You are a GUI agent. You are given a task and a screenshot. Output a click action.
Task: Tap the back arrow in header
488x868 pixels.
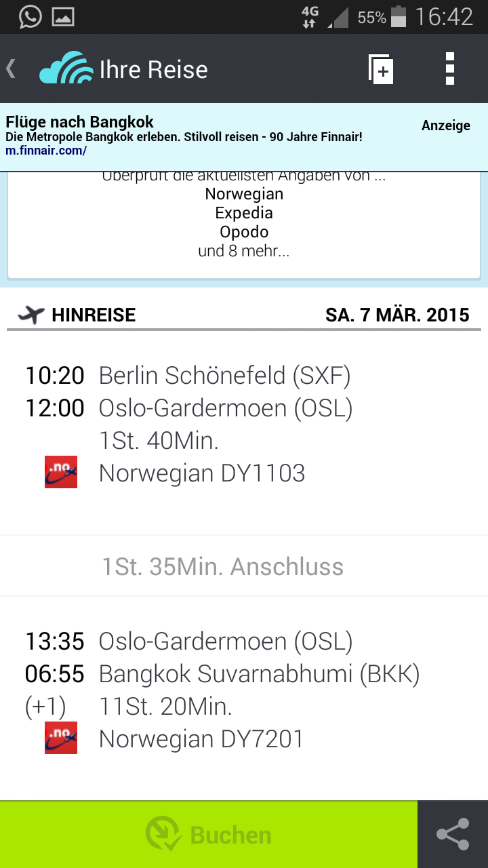11,69
